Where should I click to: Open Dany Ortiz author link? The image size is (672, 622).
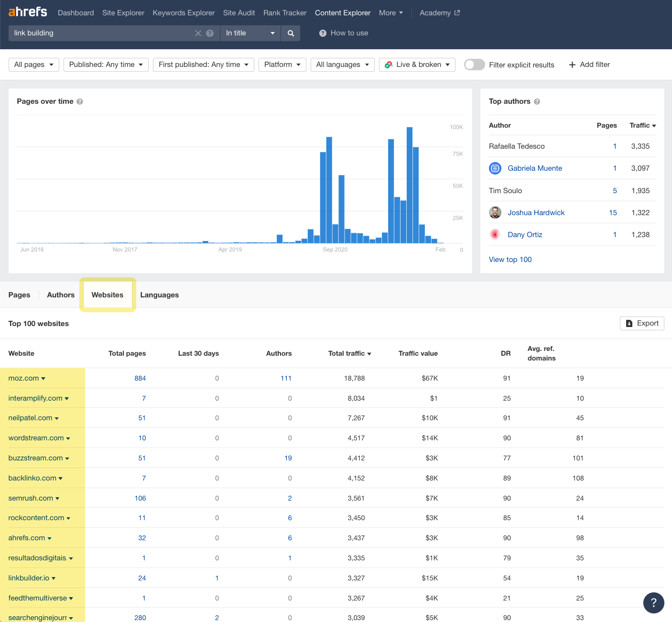click(x=525, y=235)
